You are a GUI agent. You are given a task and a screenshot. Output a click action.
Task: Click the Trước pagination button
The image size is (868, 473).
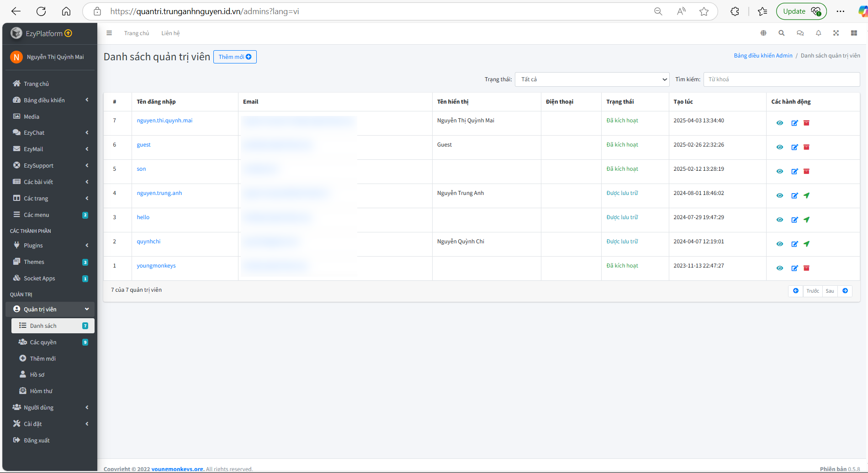click(x=813, y=291)
